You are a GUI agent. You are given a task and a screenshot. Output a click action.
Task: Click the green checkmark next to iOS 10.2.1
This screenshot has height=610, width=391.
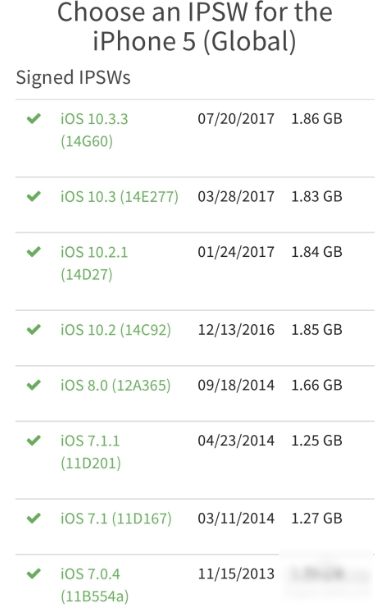(x=34, y=252)
